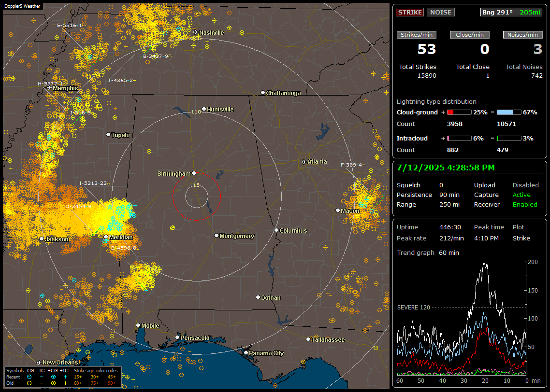Switch to STRIKE mode button
This screenshot has width=550, height=392.
click(410, 12)
